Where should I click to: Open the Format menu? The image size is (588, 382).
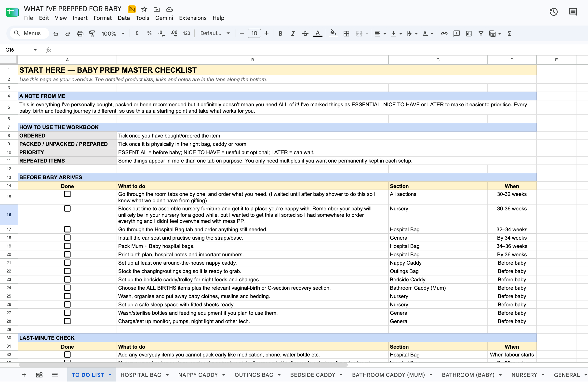pyautogui.click(x=103, y=18)
